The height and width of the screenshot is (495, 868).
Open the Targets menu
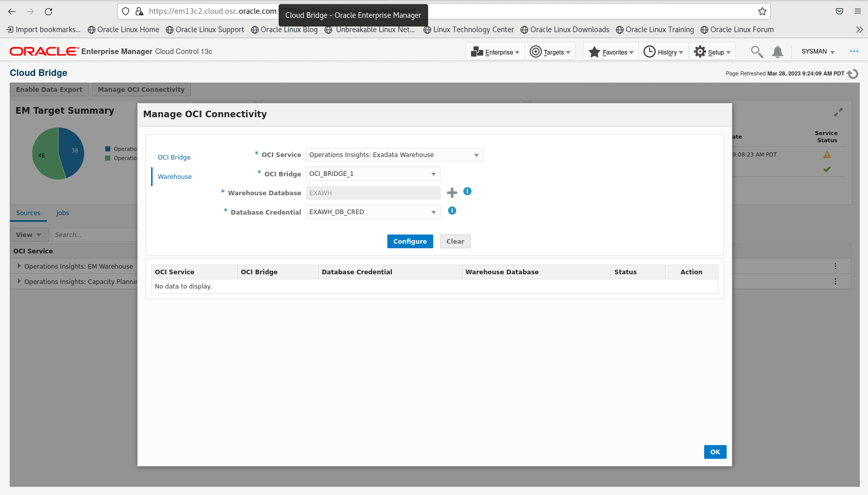click(x=550, y=51)
